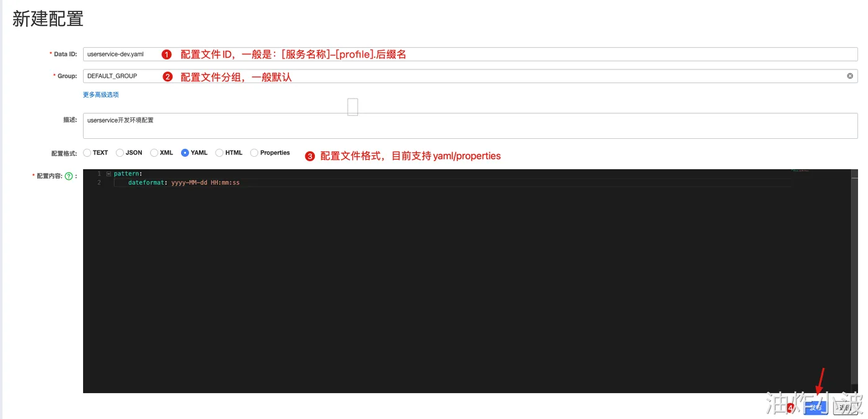Click the Group input field

click(470, 76)
